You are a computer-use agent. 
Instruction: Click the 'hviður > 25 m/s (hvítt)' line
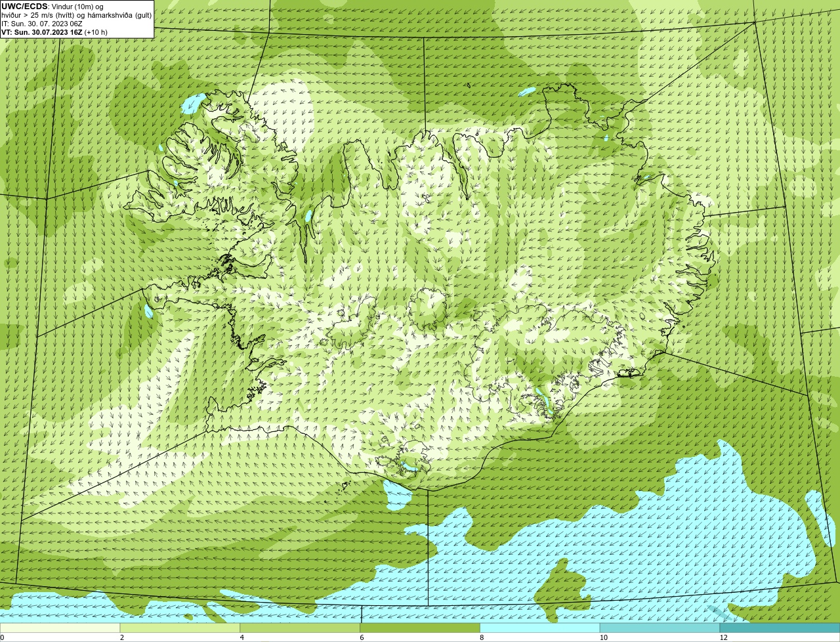(x=77, y=15)
